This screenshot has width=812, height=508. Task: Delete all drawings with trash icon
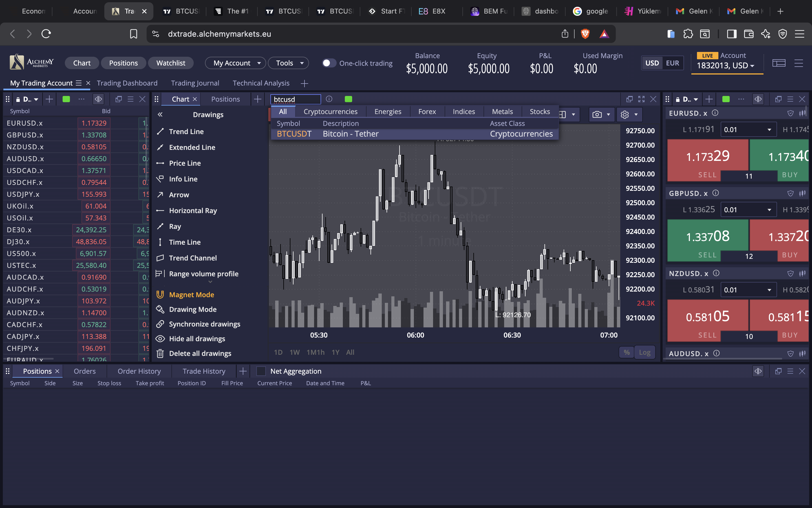(160, 353)
